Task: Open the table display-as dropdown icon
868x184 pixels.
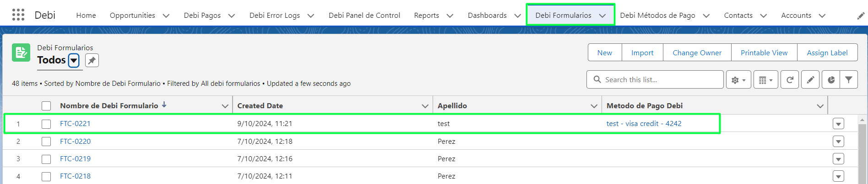Action: pyautogui.click(x=765, y=80)
